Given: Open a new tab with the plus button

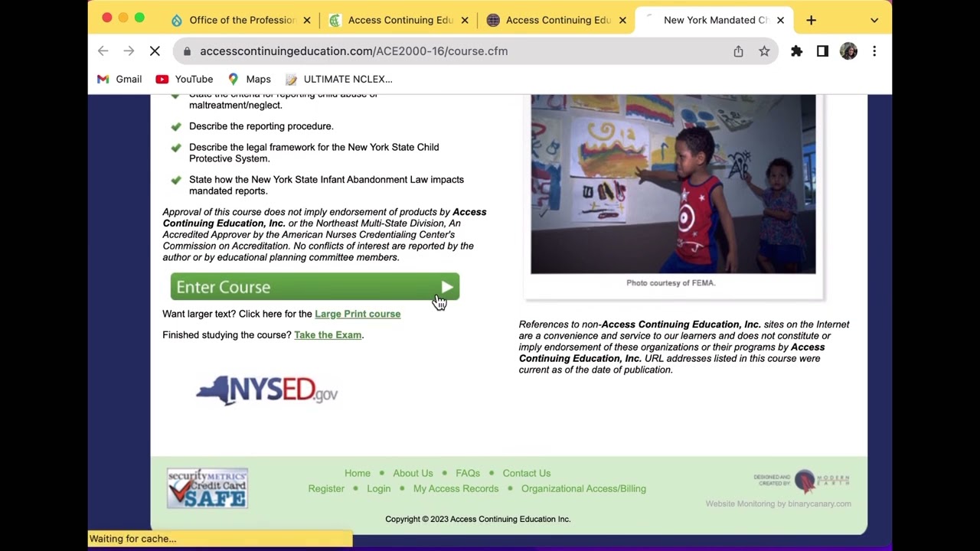Looking at the screenshot, I should tap(811, 20).
